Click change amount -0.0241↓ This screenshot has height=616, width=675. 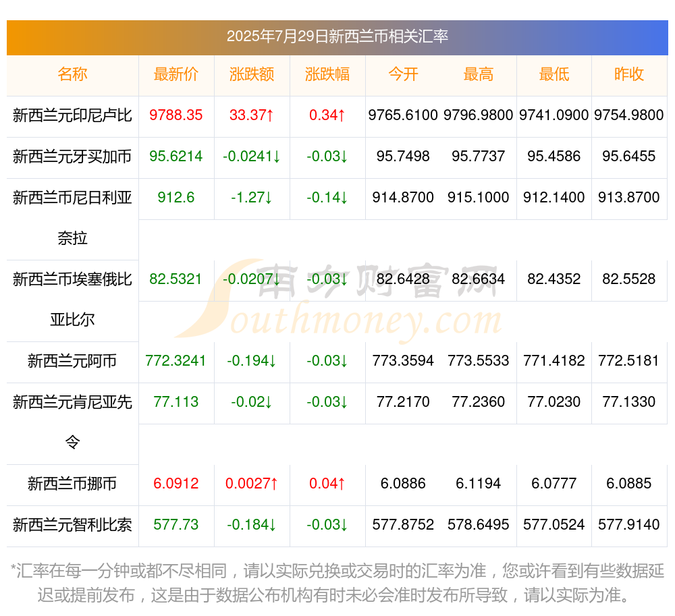pos(252,156)
